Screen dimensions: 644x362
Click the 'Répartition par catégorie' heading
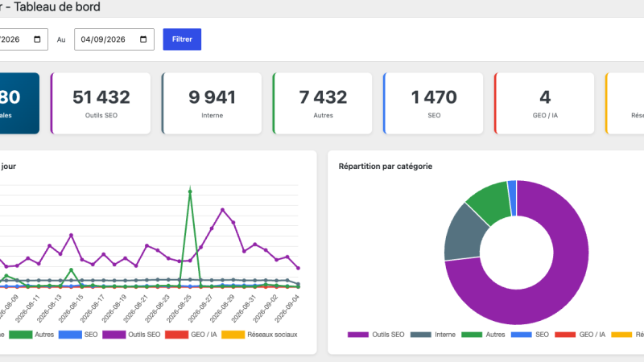386,167
